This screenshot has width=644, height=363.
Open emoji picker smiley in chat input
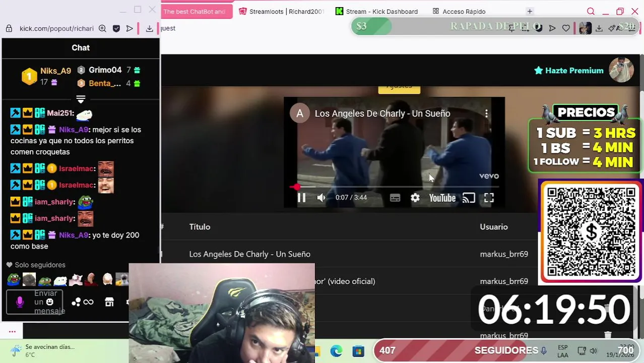pyautogui.click(x=49, y=302)
